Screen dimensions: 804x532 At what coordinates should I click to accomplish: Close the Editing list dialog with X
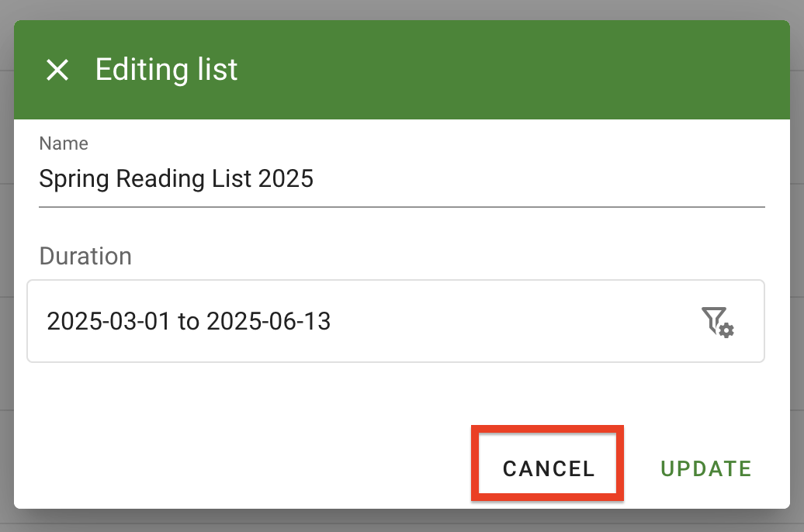pos(57,71)
